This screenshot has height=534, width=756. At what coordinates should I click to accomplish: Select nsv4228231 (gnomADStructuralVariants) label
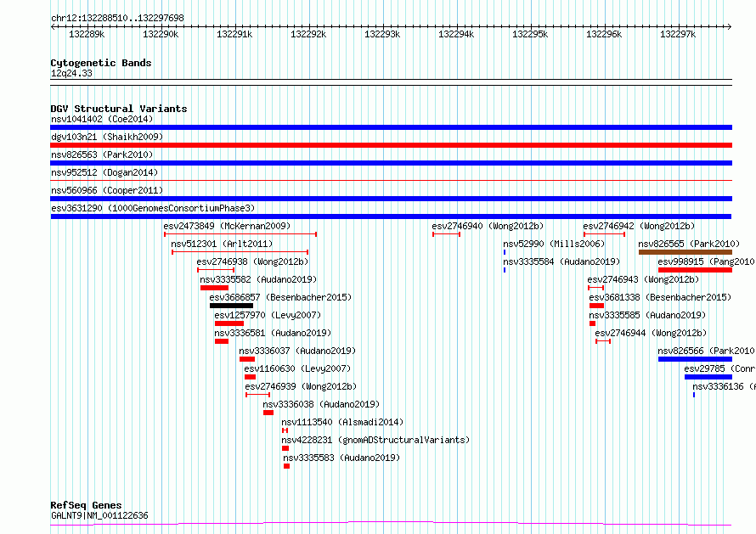(x=375, y=440)
